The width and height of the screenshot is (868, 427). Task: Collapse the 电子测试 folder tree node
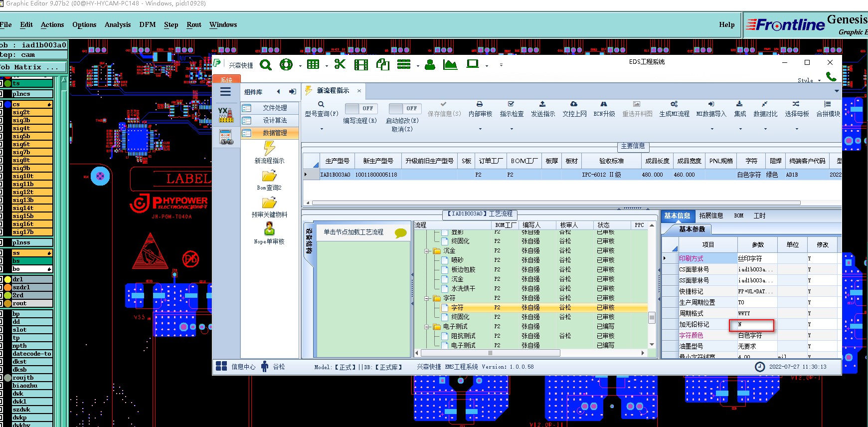click(427, 327)
